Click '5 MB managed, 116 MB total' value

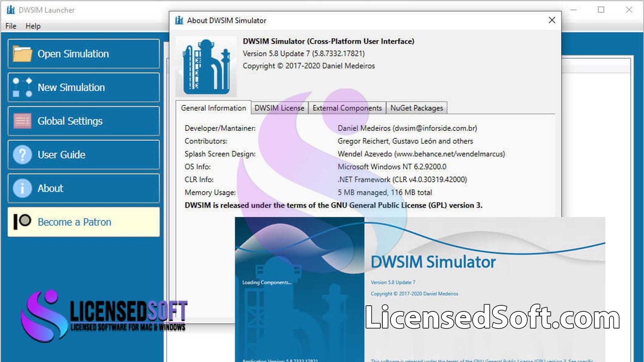click(x=385, y=192)
